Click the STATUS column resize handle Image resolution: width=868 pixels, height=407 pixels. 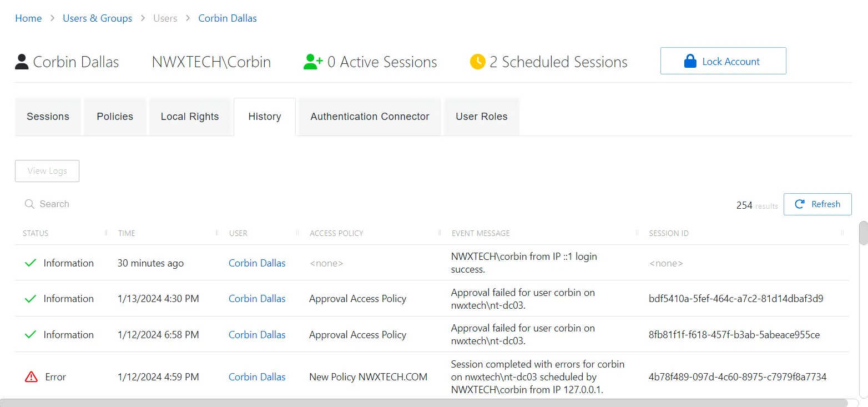[106, 233]
